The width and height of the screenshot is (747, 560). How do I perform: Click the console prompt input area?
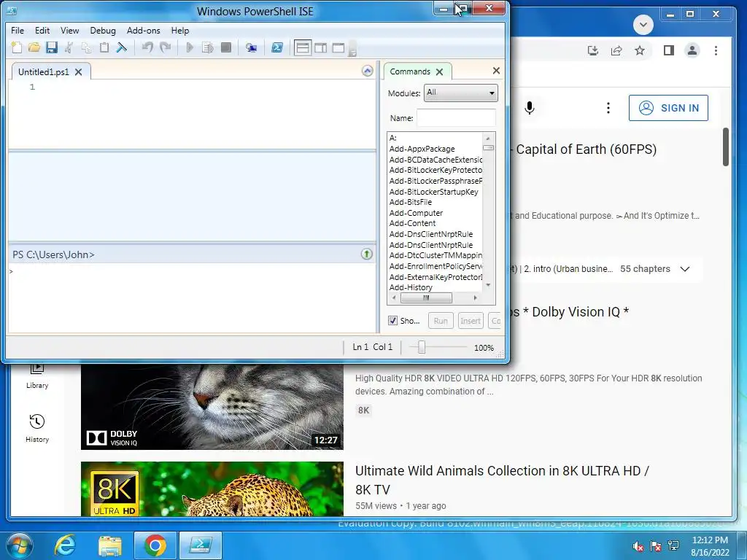(192, 297)
